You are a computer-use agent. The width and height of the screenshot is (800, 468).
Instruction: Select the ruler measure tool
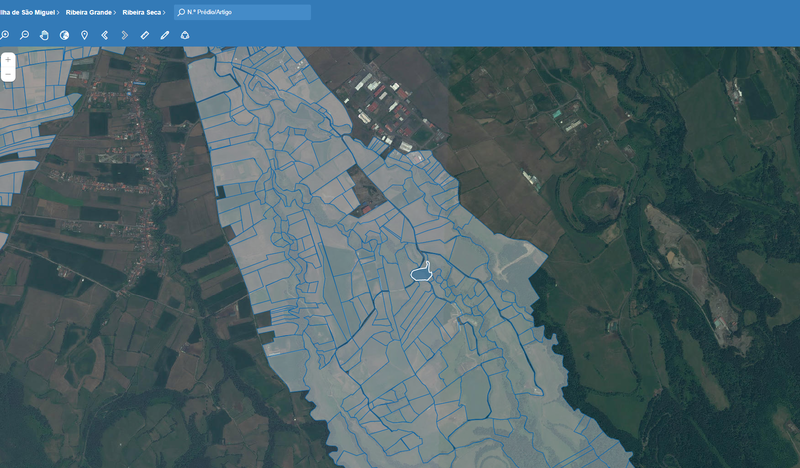click(144, 35)
